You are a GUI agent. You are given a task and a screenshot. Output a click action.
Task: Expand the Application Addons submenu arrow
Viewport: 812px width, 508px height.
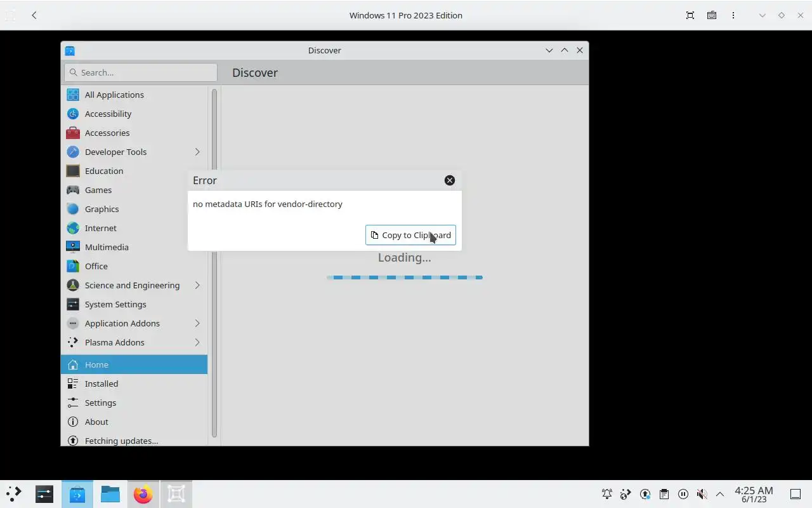(x=197, y=323)
